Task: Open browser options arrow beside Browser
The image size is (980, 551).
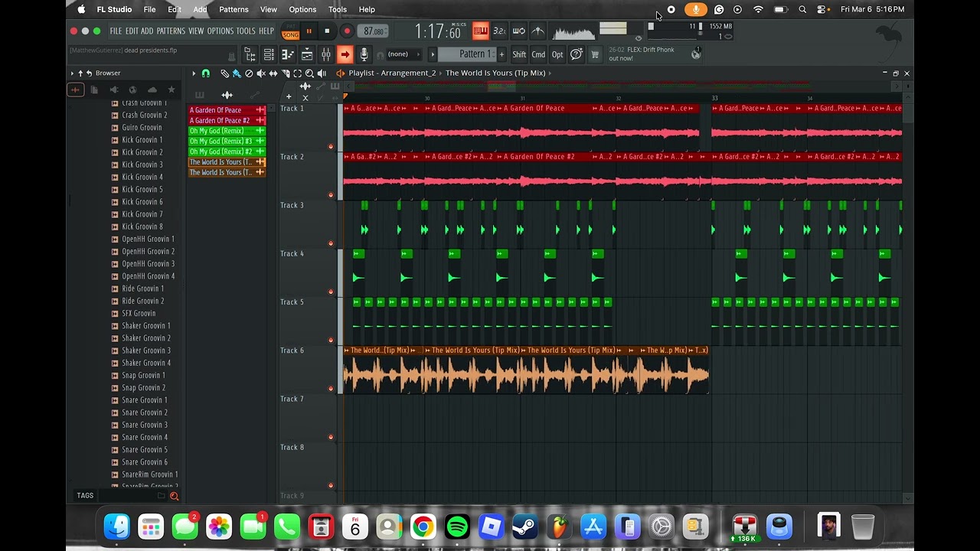Action: click(72, 73)
